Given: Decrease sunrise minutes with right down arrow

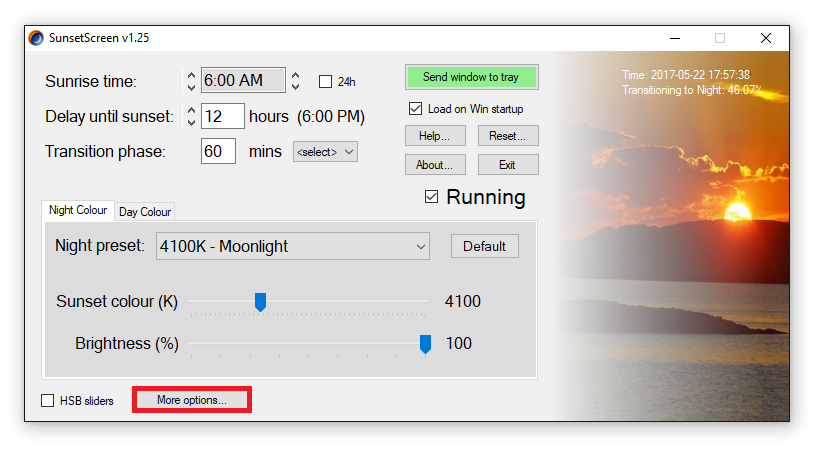Looking at the screenshot, I should (295, 87).
